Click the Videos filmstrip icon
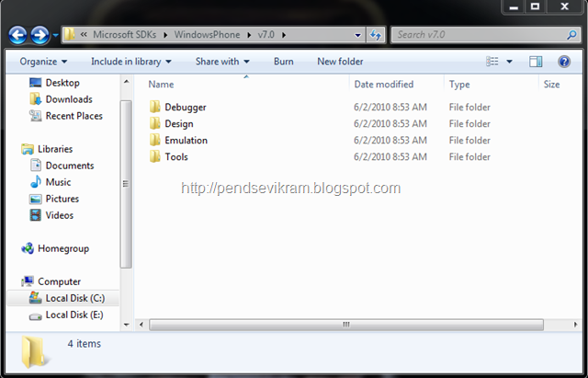The width and height of the screenshot is (588, 378). [x=35, y=215]
